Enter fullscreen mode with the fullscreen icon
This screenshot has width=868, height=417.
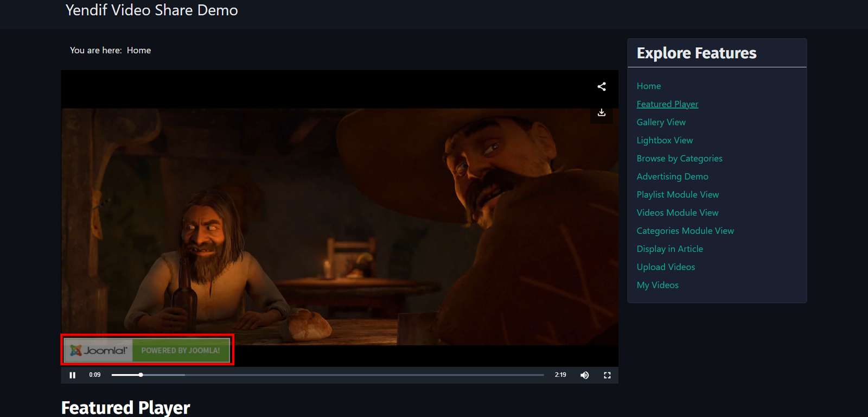tap(607, 375)
